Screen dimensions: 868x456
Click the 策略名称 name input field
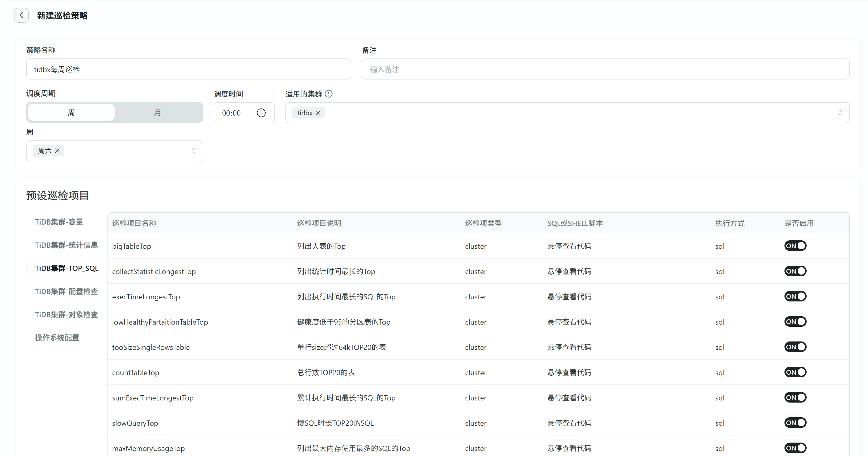(188, 70)
